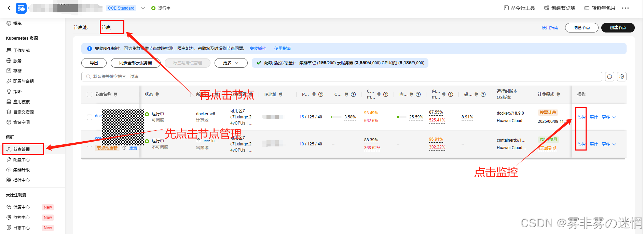Click the keyword search input field
The image size is (644, 234).
[x=342, y=77]
